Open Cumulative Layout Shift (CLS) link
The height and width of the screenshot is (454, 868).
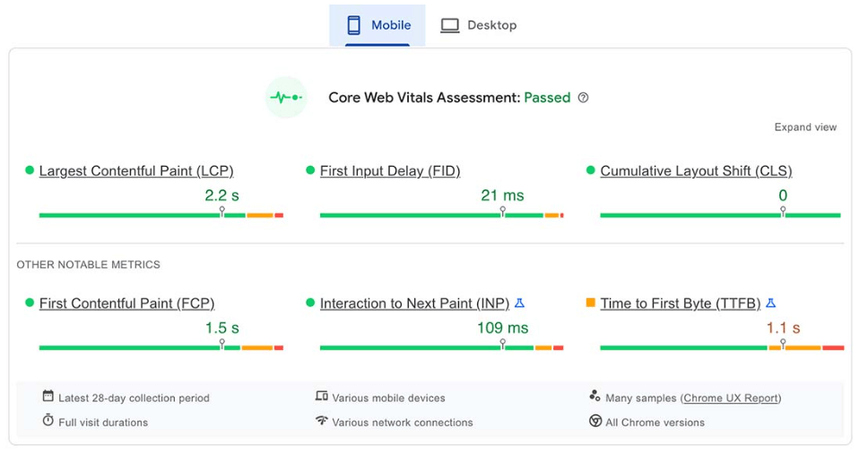[696, 171]
